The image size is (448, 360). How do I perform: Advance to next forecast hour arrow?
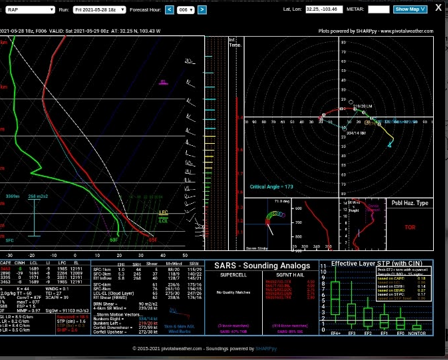(x=202, y=10)
